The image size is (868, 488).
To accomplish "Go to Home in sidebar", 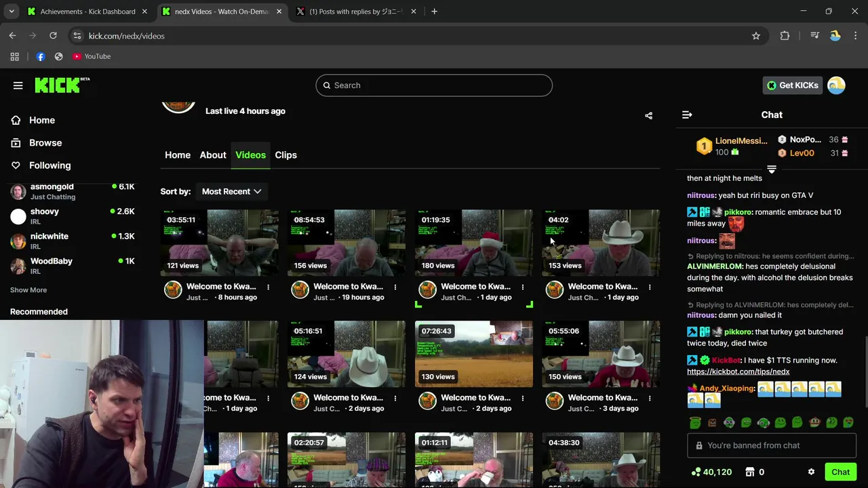I will (42, 121).
